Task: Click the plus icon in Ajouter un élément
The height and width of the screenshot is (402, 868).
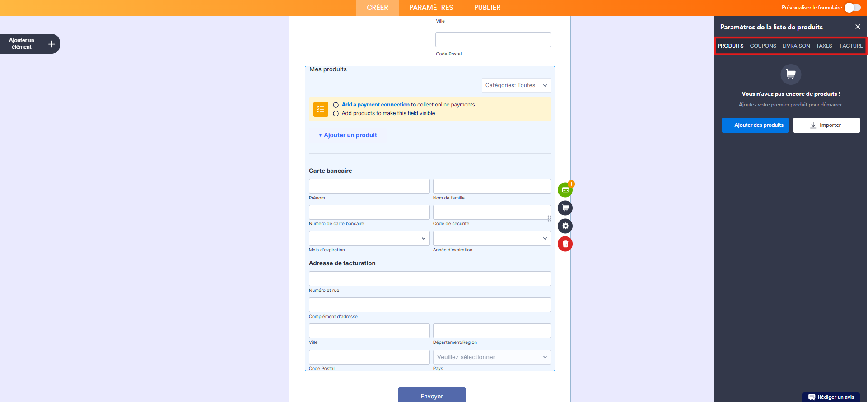Action: point(51,44)
